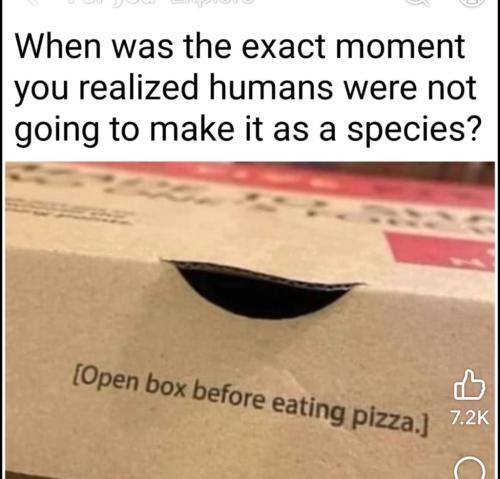
Task: Tap the faded search magnifier icon
Action: [416, 4]
